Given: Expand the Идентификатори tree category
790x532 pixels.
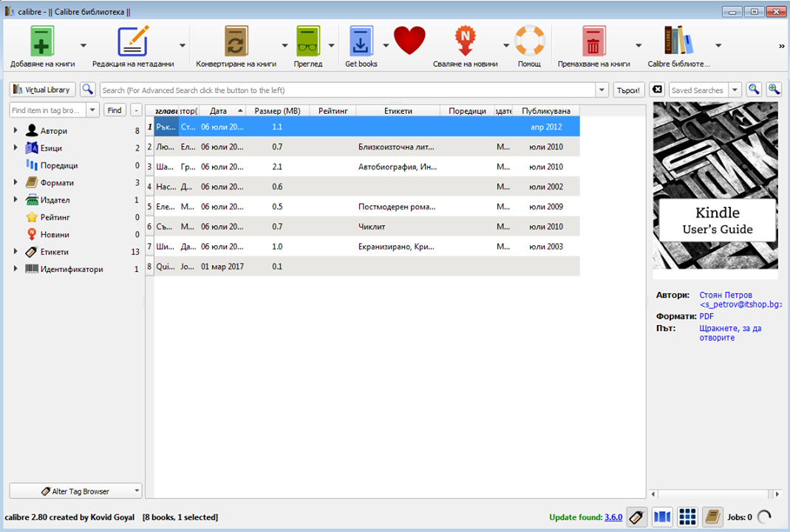Looking at the screenshot, I should (x=16, y=268).
